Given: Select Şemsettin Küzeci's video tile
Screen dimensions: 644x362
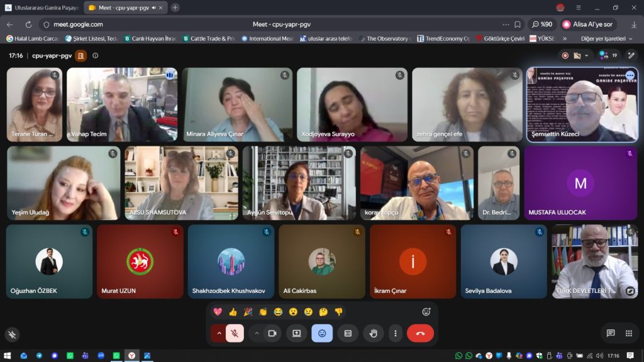Looking at the screenshot, I should click(x=582, y=105).
